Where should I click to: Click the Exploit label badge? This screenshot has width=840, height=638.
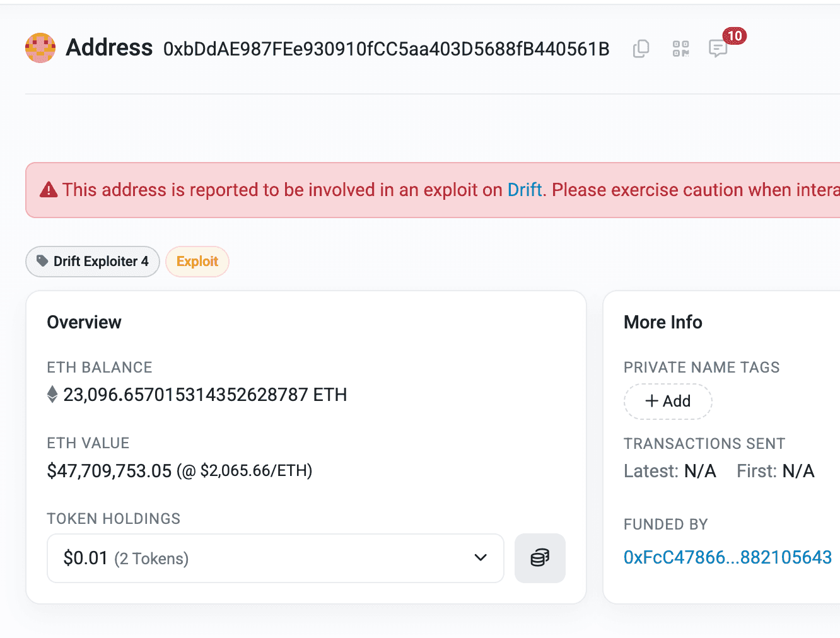197,261
